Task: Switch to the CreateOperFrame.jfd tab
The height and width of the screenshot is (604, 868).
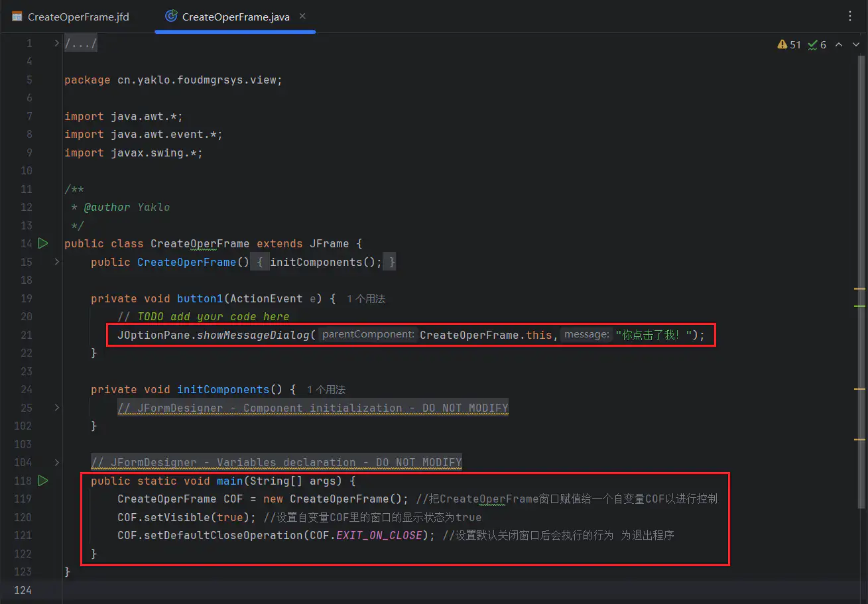Action: 70,17
